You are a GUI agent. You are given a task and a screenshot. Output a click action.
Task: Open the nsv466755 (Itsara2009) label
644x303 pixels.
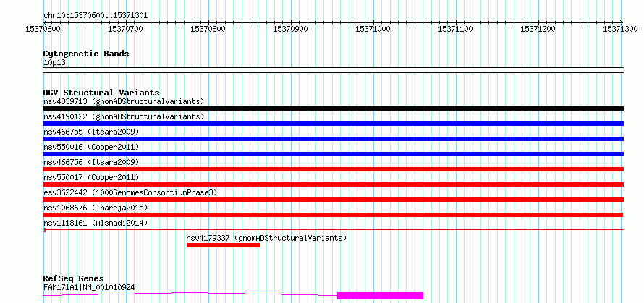[91, 132]
